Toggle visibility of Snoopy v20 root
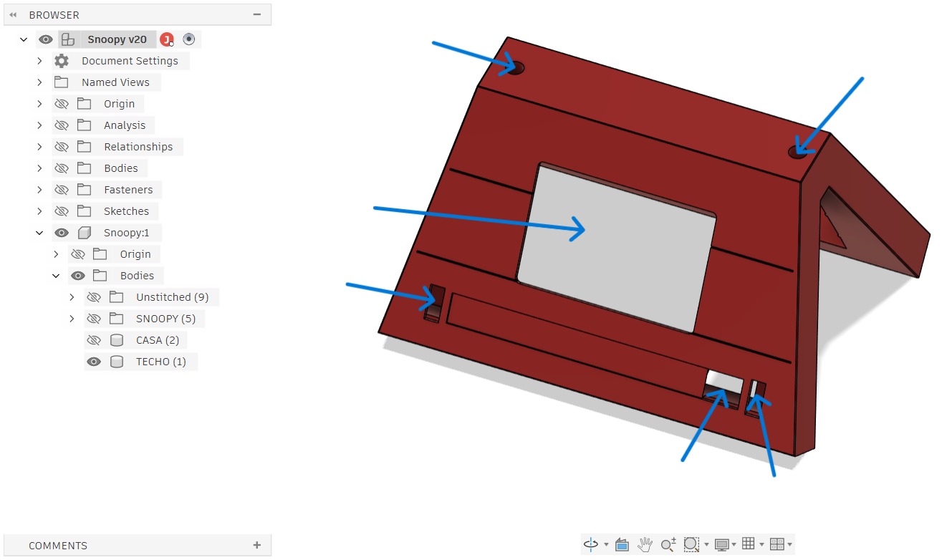 46,39
